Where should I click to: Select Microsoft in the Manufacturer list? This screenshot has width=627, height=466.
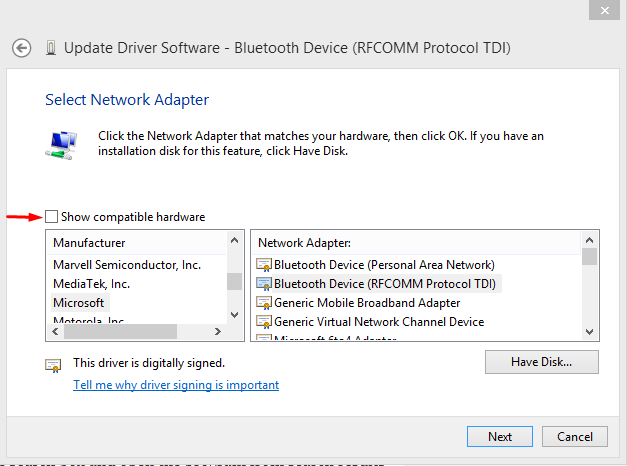tap(79, 303)
